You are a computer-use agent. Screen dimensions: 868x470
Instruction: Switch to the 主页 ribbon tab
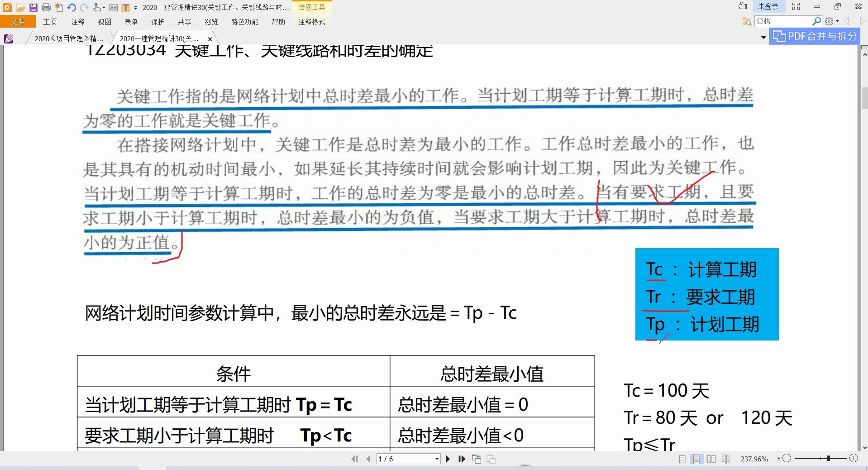coord(50,22)
